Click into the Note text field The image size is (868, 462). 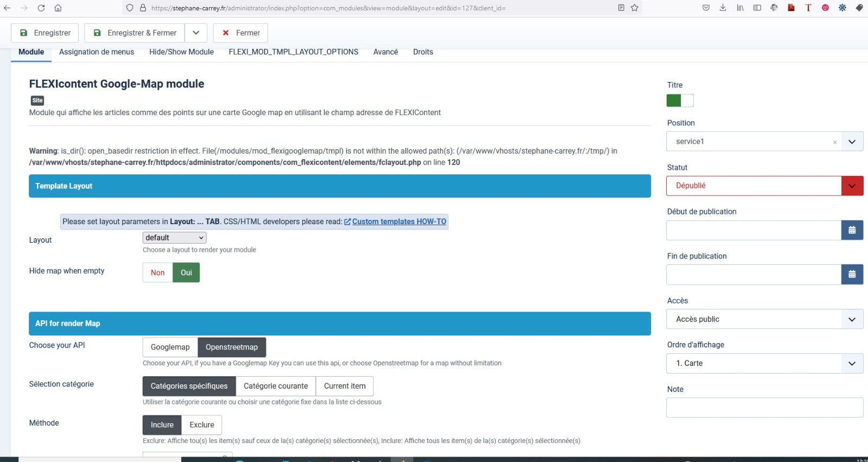[x=765, y=408]
